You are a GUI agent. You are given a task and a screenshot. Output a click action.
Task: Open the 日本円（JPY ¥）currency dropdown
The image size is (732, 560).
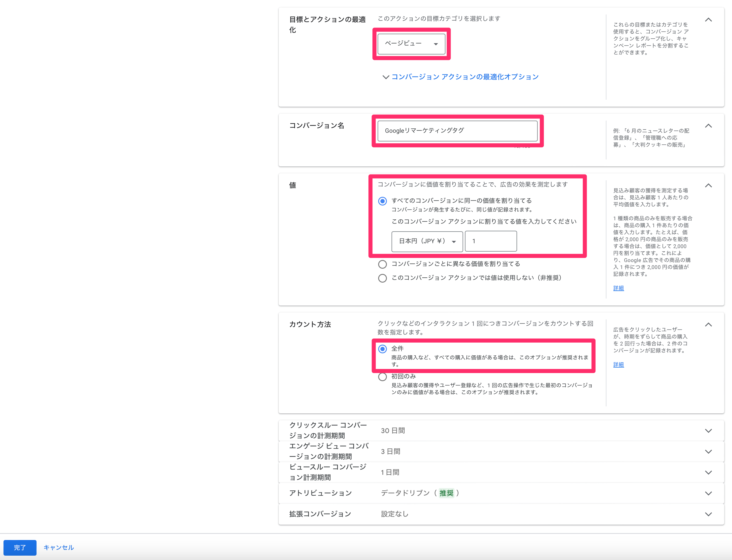(x=427, y=241)
